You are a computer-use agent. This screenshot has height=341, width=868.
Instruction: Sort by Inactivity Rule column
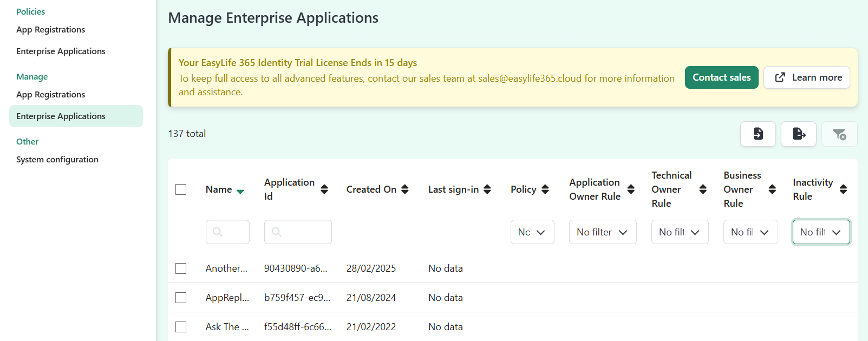(843, 189)
